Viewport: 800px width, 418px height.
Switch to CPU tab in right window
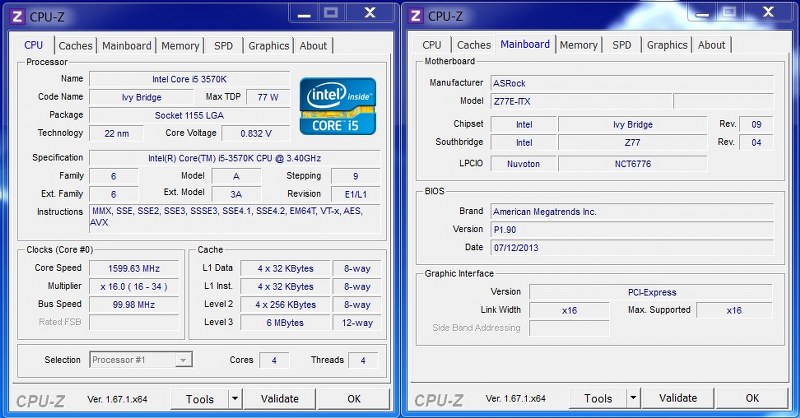click(432, 45)
